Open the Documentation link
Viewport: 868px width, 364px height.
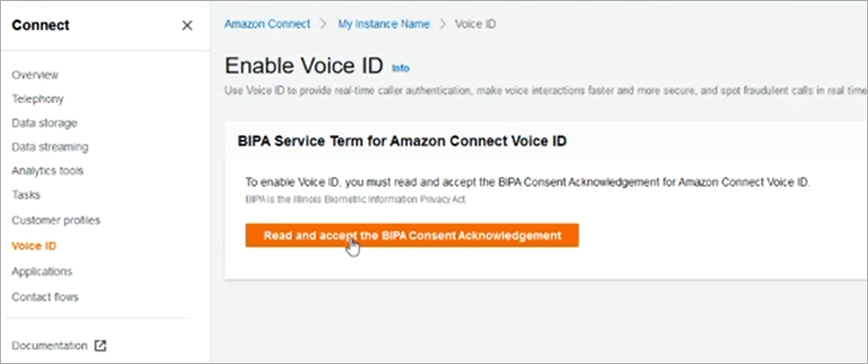point(49,346)
